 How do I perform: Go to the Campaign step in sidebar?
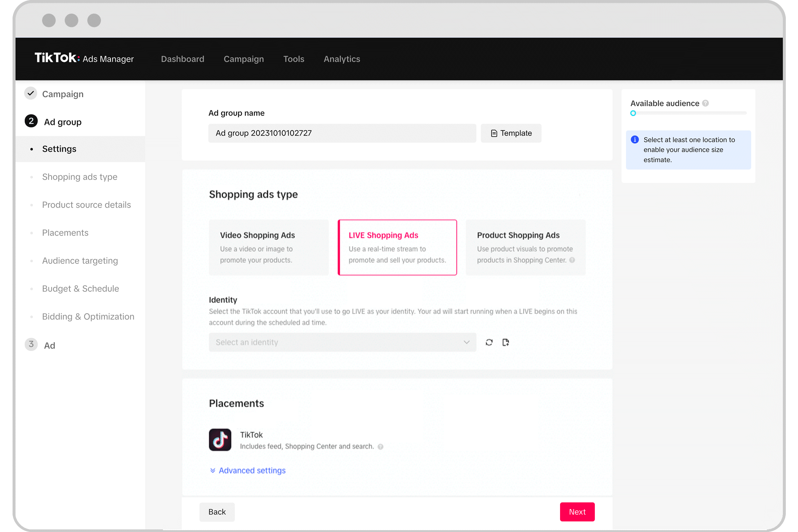coord(63,94)
